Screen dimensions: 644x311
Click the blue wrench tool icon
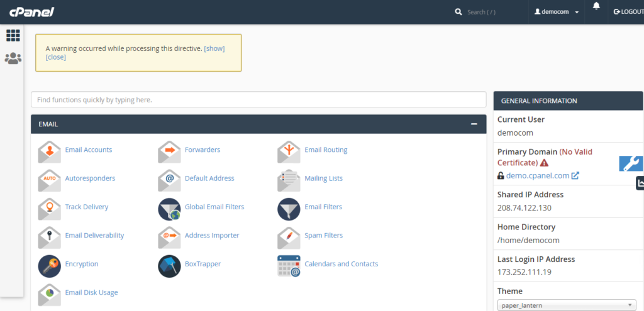(631, 163)
